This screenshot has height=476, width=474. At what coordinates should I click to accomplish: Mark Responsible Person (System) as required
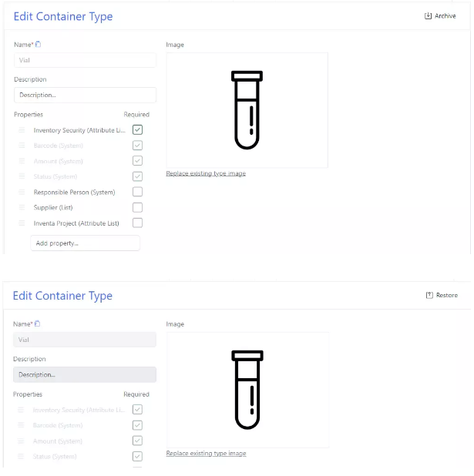[x=137, y=192]
